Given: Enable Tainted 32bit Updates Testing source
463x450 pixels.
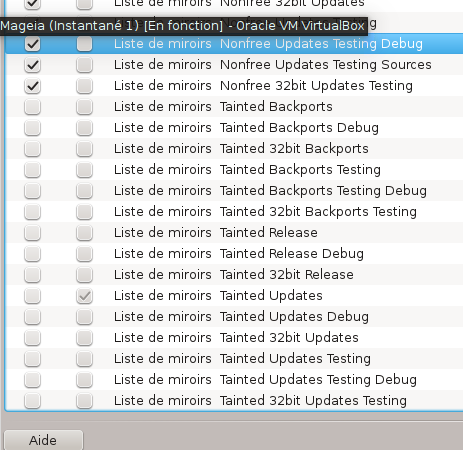Looking at the screenshot, I should (x=33, y=401).
